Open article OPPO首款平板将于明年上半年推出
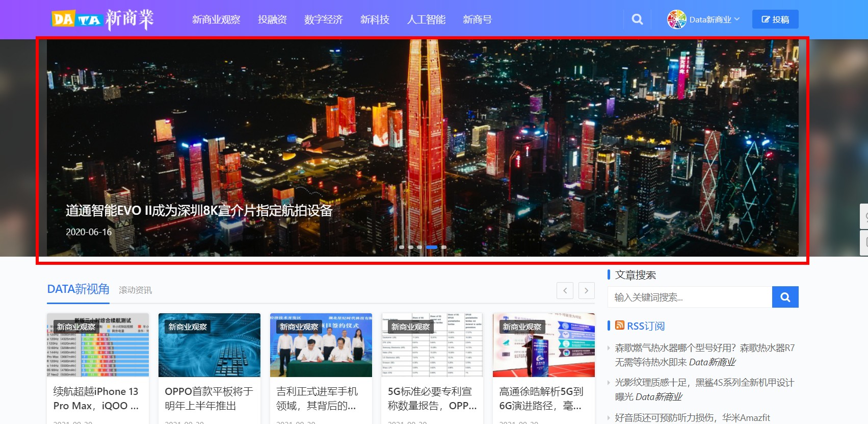The image size is (868, 424). (209, 398)
